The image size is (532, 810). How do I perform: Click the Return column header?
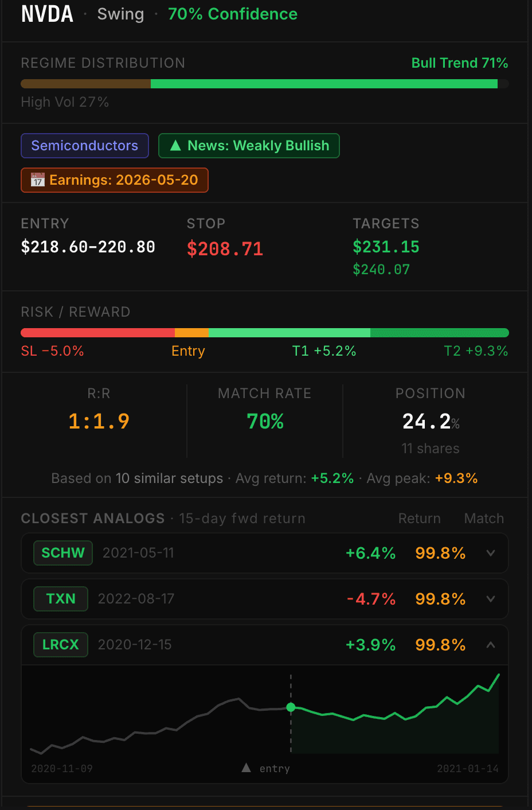[420, 519]
